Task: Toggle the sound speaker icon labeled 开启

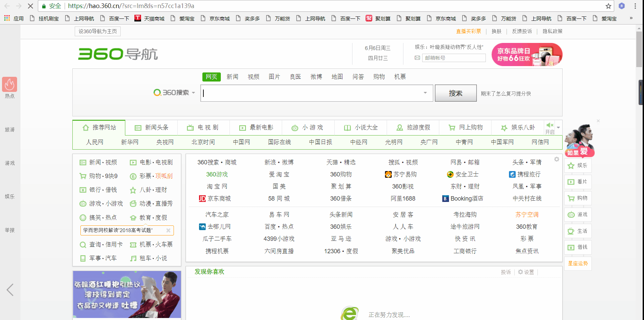Action: (x=550, y=125)
